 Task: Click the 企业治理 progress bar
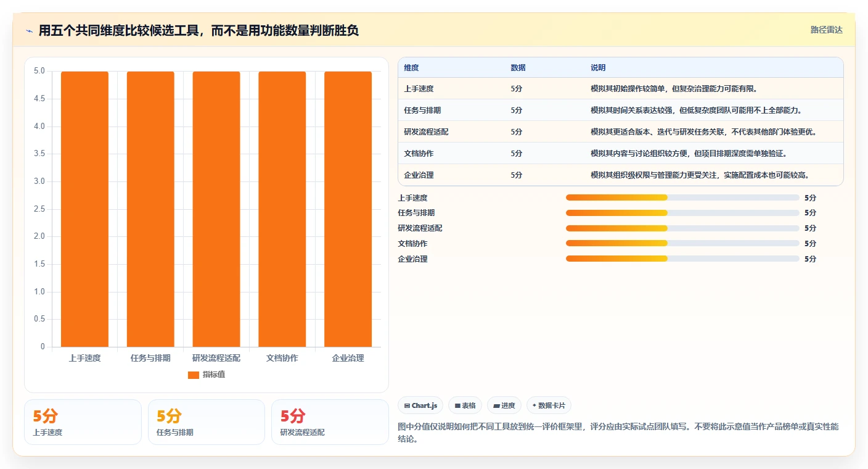[x=682, y=259]
